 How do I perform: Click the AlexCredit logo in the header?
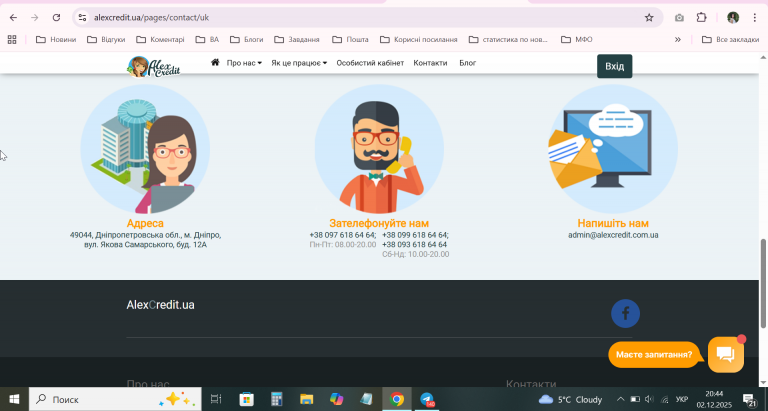tap(154, 67)
